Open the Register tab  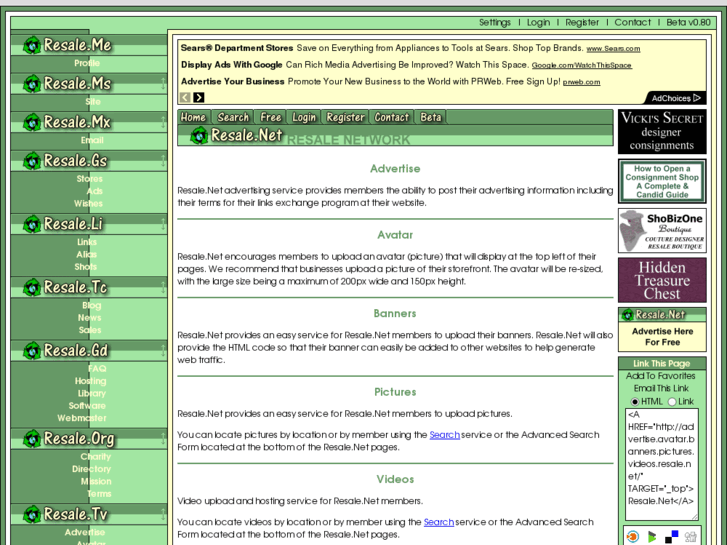[x=345, y=117]
